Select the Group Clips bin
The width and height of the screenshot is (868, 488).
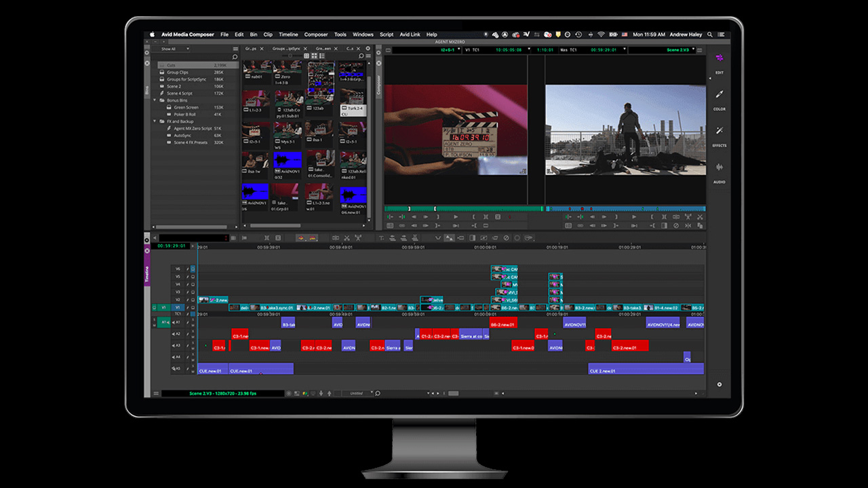click(x=178, y=72)
